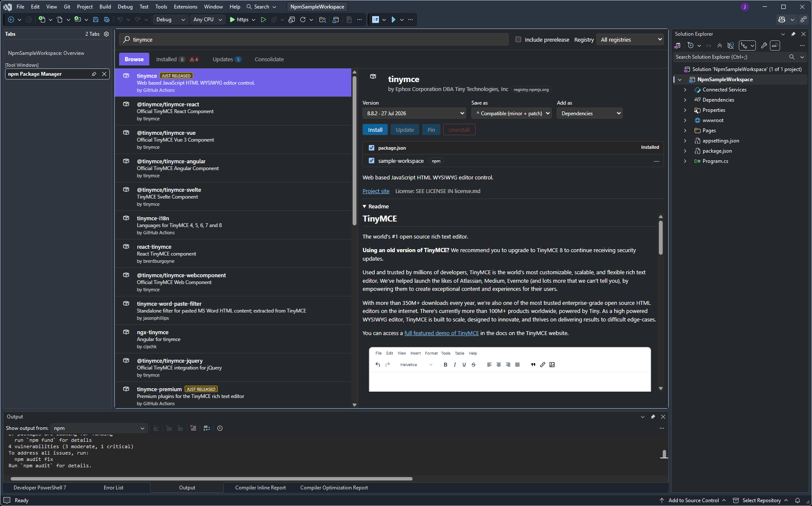Open the Error List tab
812x506 pixels.
click(x=114, y=488)
